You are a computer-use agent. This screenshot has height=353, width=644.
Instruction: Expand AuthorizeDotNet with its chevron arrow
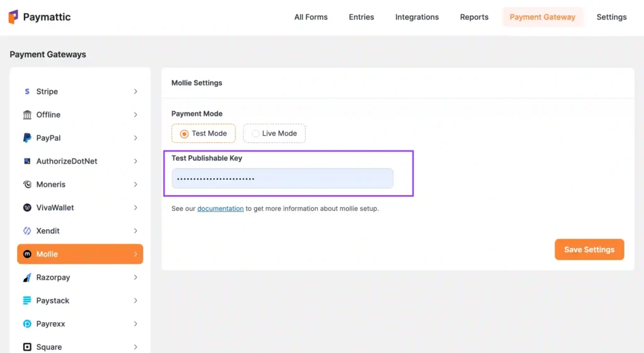(x=136, y=161)
